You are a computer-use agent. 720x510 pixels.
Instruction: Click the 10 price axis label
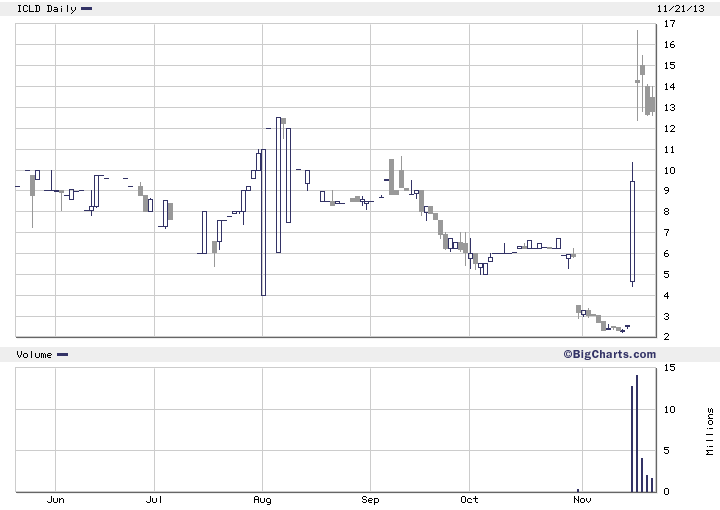[x=669, y=170]
